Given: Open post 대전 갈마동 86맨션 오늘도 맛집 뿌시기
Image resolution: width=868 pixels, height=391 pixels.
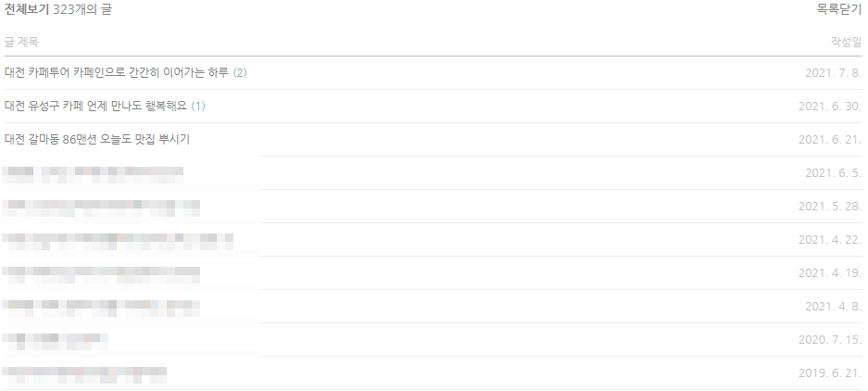Looking at the screenshot, I should tap(97, 139).
